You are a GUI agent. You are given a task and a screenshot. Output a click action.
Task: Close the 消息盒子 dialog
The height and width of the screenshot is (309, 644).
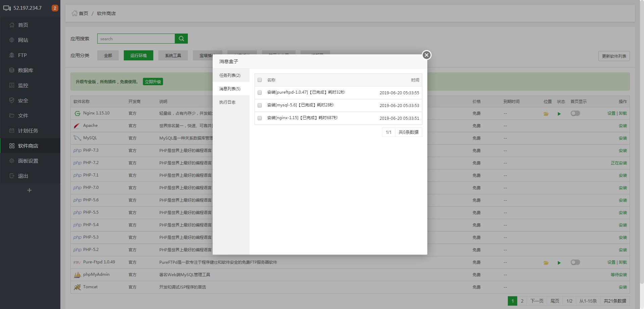point(426,55)
